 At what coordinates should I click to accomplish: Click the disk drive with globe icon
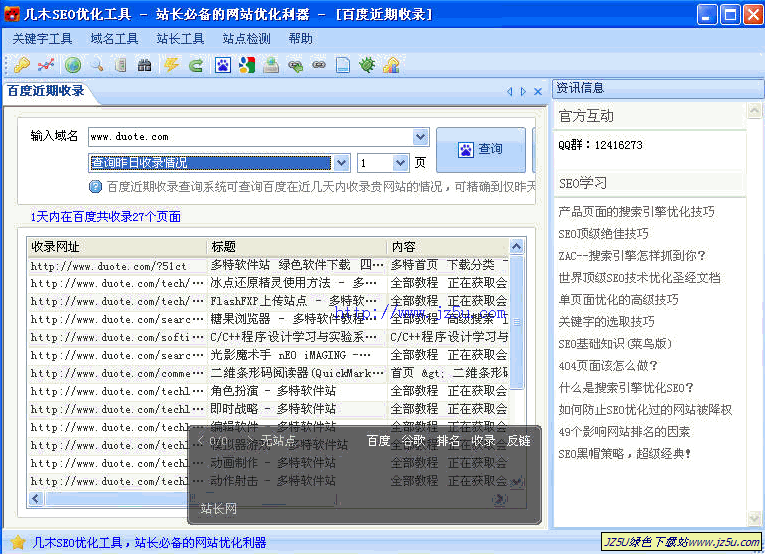271,65
